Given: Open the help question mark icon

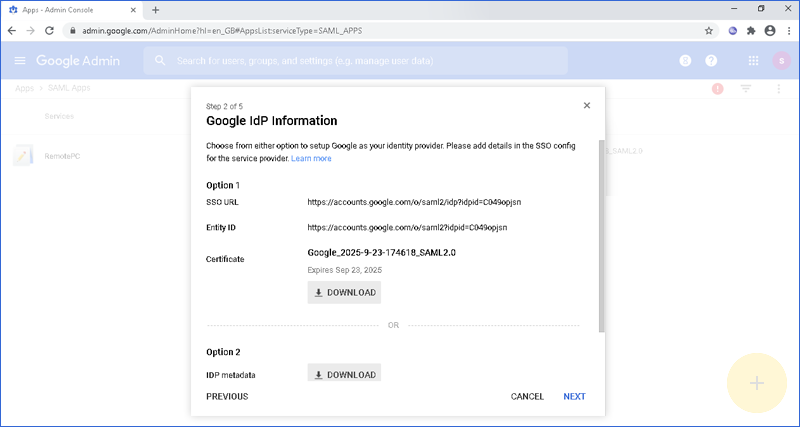Looking at the screenshot, I should pos(711,61).
